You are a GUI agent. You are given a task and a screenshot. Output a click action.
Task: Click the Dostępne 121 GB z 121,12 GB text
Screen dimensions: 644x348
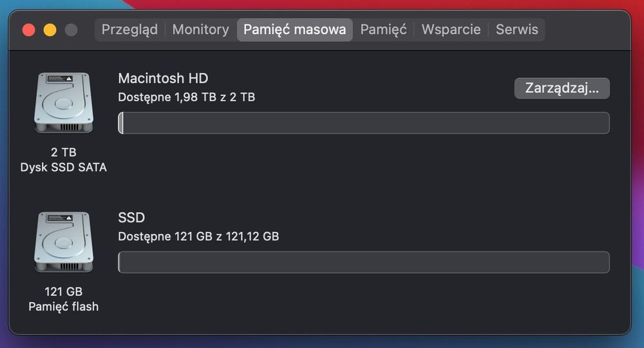(198, 237)
